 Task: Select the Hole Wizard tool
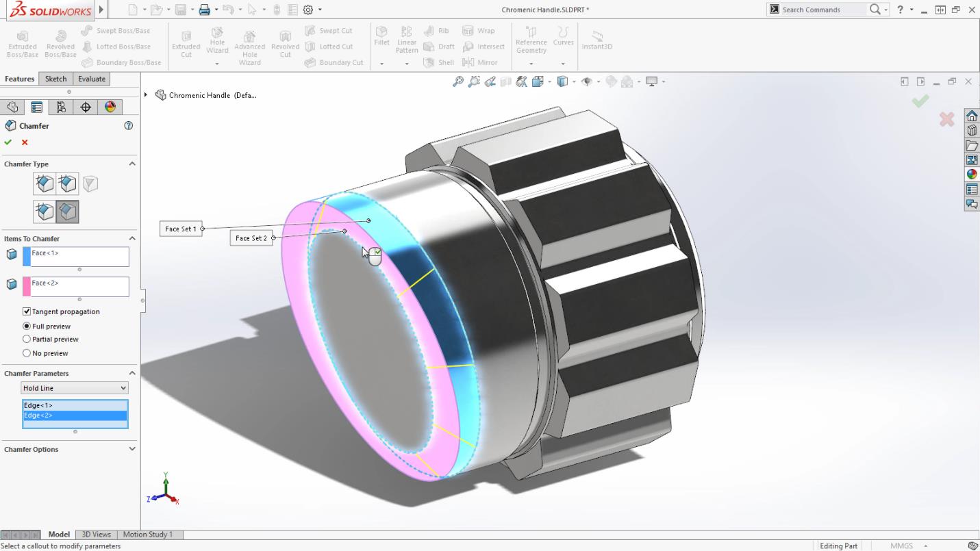[x=217, y=42]
